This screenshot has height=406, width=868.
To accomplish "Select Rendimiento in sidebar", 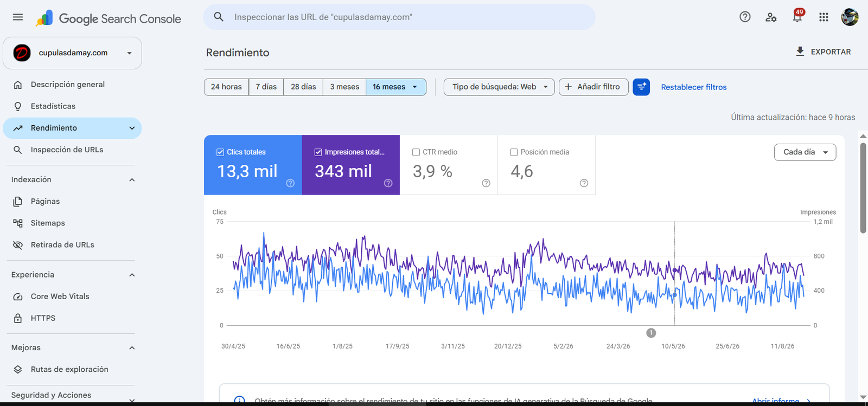I will (x=72, y=128).
